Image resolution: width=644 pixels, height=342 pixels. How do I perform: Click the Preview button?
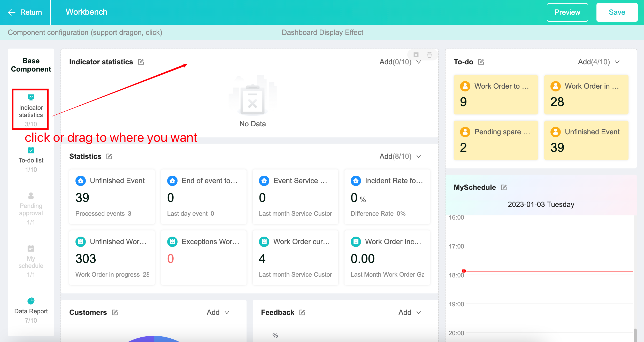click(567, 12)
